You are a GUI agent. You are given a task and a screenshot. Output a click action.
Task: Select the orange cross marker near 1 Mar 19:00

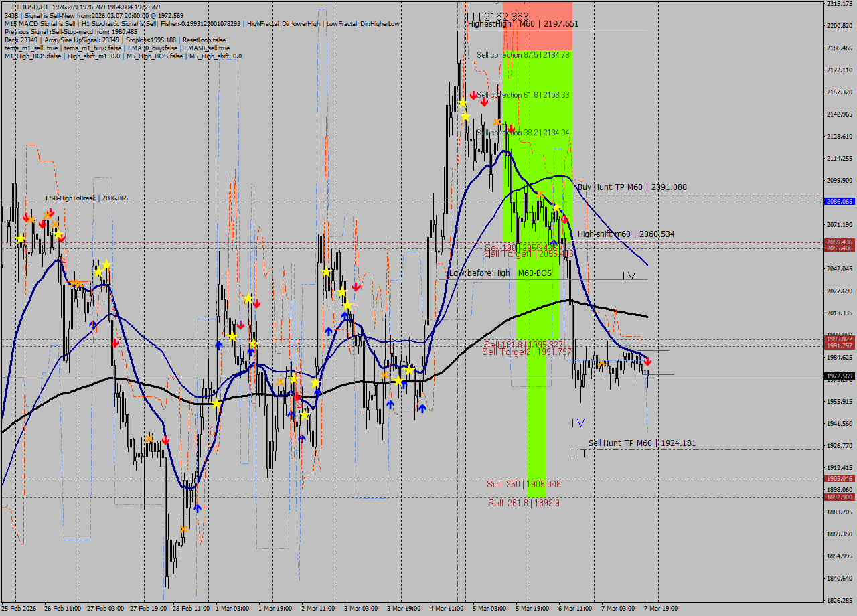pyautogui.click(x=281, y=382)
